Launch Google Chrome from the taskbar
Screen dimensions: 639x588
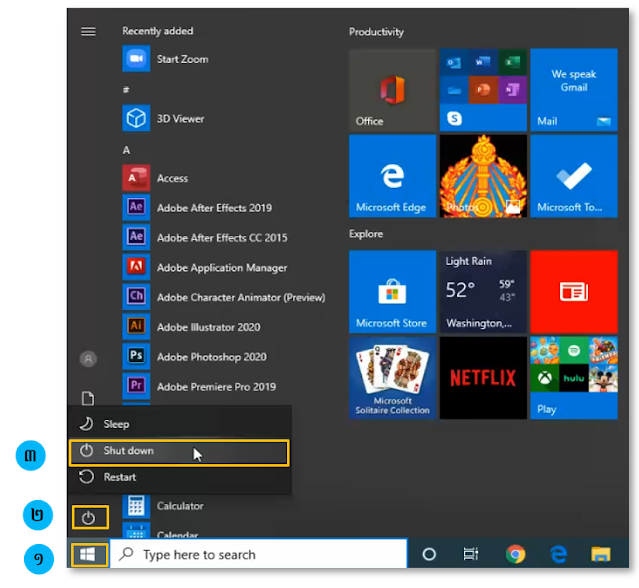515,554
